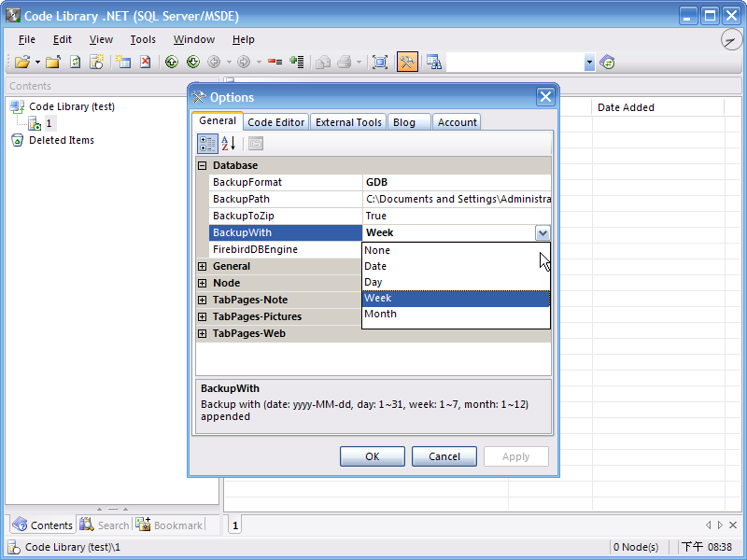Click the green Move Up arrow icon
Image resolution: width=747 pixels, height=560 pixels.
(172, 62)
